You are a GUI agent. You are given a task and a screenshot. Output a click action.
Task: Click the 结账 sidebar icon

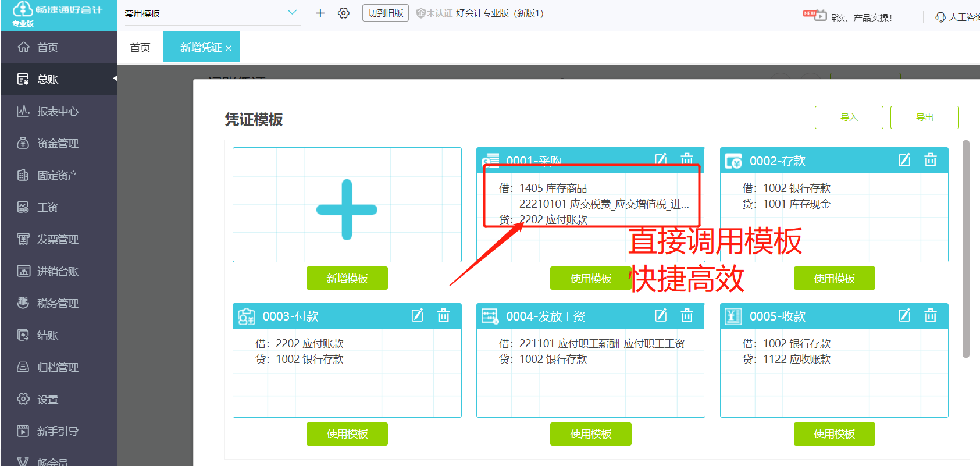pos(23,335)
